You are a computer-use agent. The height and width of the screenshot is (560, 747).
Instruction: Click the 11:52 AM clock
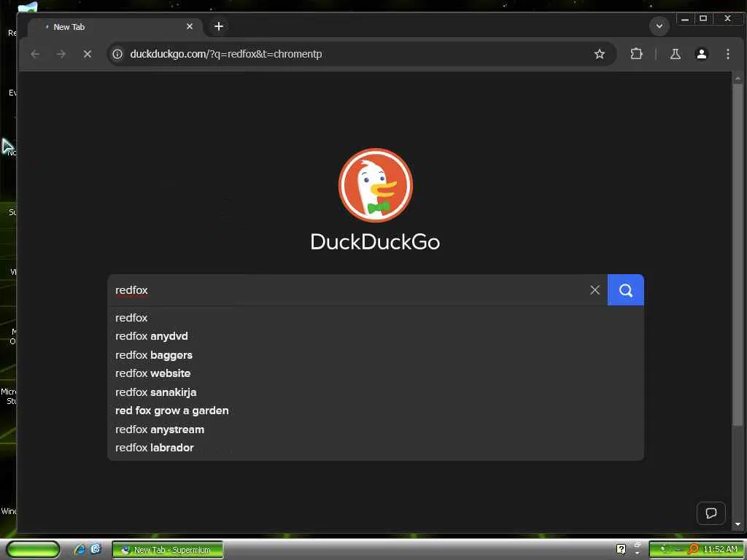click(720, 549)
